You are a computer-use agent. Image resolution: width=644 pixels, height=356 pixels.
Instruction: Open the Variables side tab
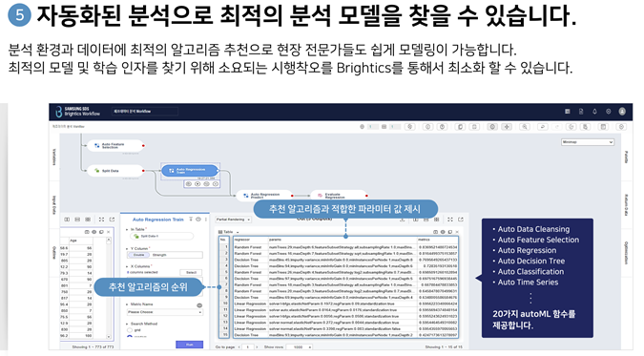tap(54, 157)
